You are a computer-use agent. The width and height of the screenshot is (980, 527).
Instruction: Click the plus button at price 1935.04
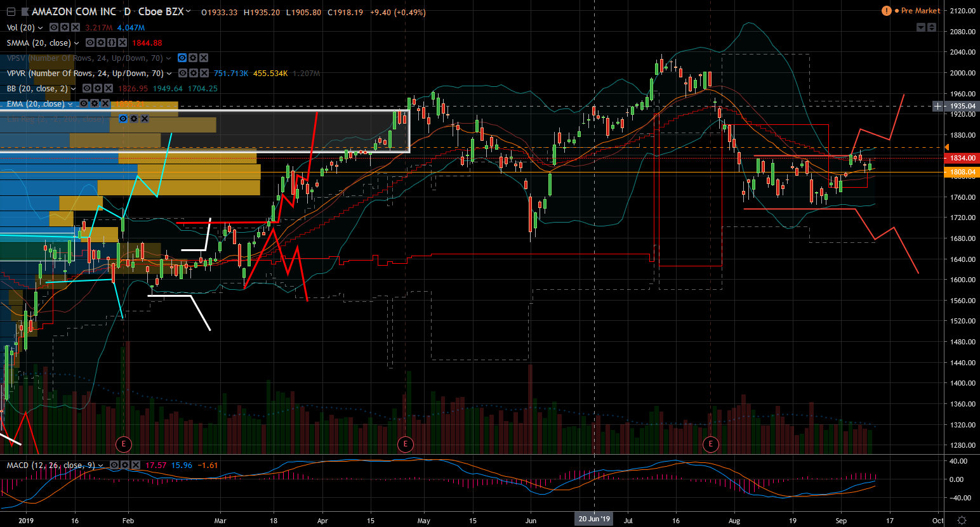click(x=937, y=106)
